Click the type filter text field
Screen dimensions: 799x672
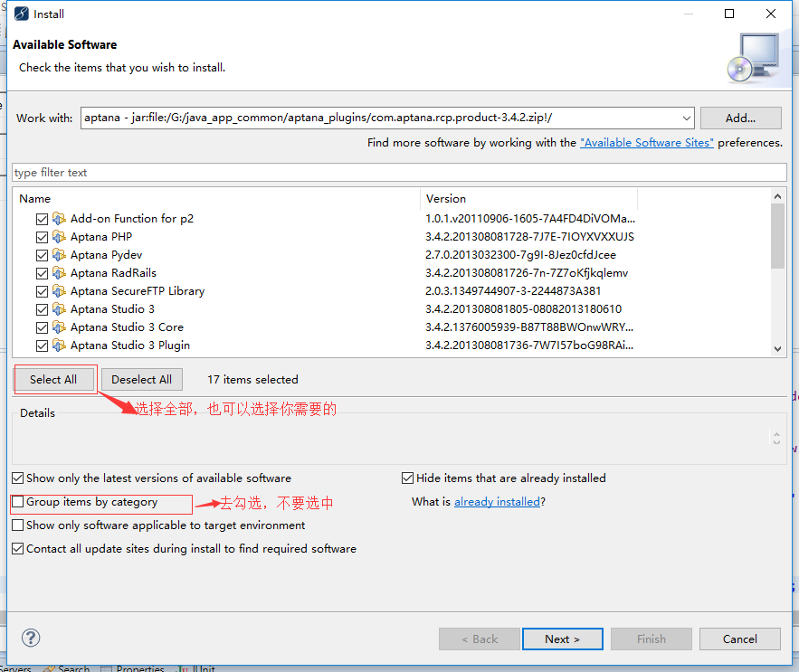(x=400, y=172)
